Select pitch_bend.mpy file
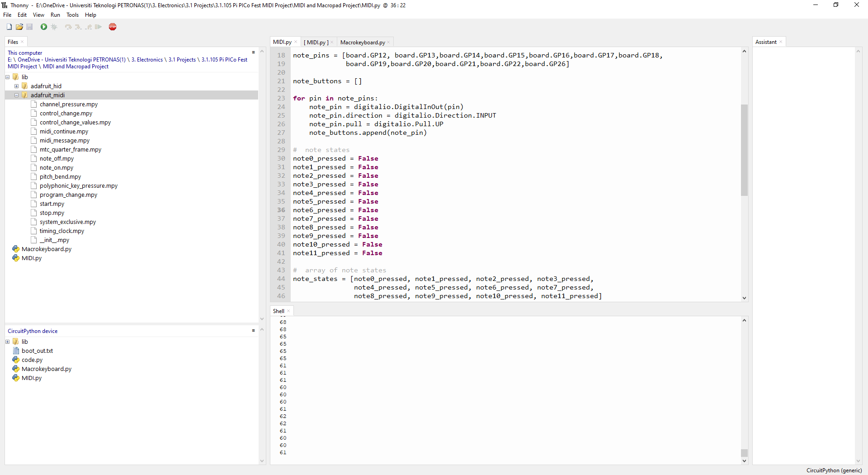The image size is (868, 475). (x=60, y=177)
